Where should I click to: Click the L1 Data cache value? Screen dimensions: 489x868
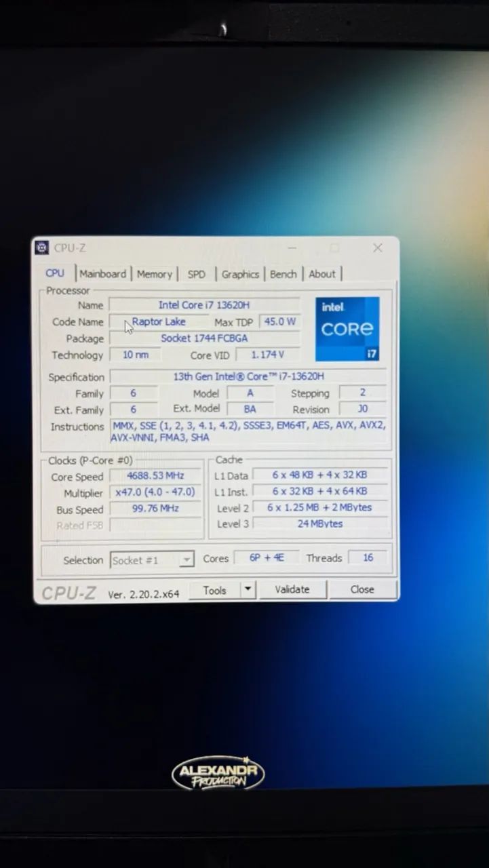[320, 475]
